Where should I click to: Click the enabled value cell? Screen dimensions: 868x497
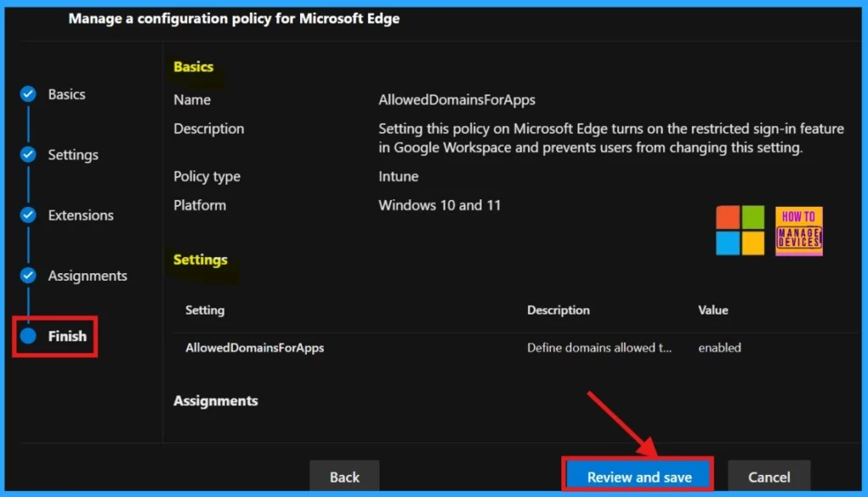pos(719,348)
